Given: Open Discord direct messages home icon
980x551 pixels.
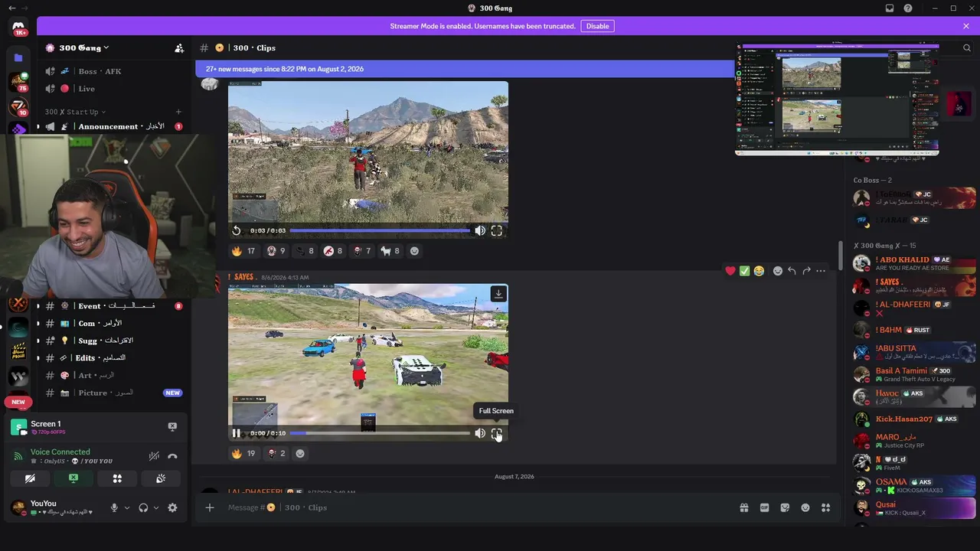Looking at the screenshot, I should tap(18, 28).
